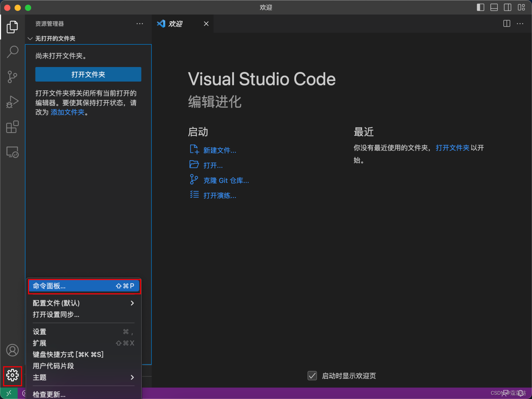Click the walkthrough list icon beside 打开演练

(x=194, y=194)
